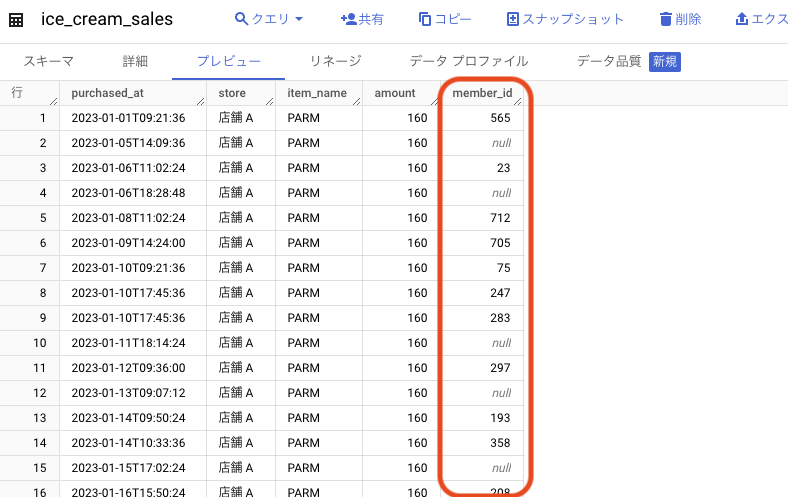Select cell 2023-01-01T09:21:36

tap(128, 118)
